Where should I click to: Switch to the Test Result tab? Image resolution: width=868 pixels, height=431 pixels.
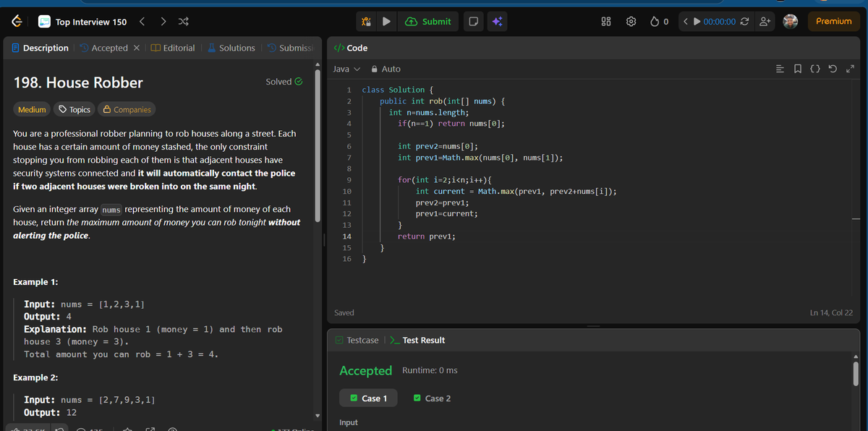click(x=417, y=340)
